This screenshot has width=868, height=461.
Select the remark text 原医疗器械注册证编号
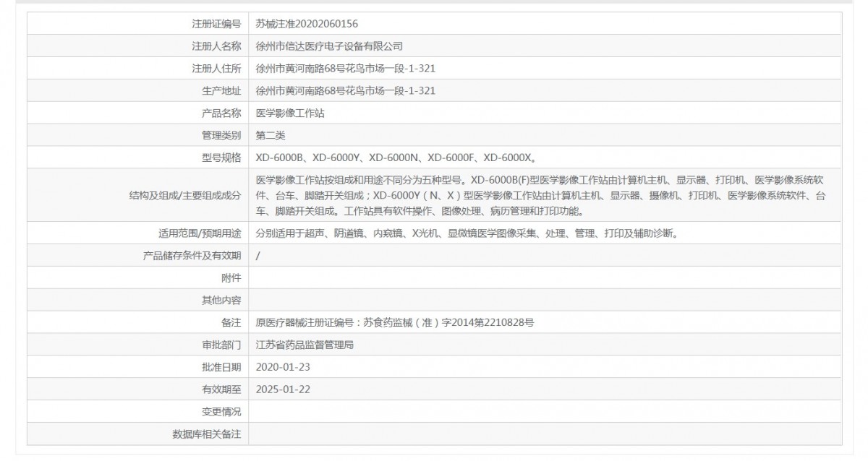pyautogui.click(x=395, y=323)
